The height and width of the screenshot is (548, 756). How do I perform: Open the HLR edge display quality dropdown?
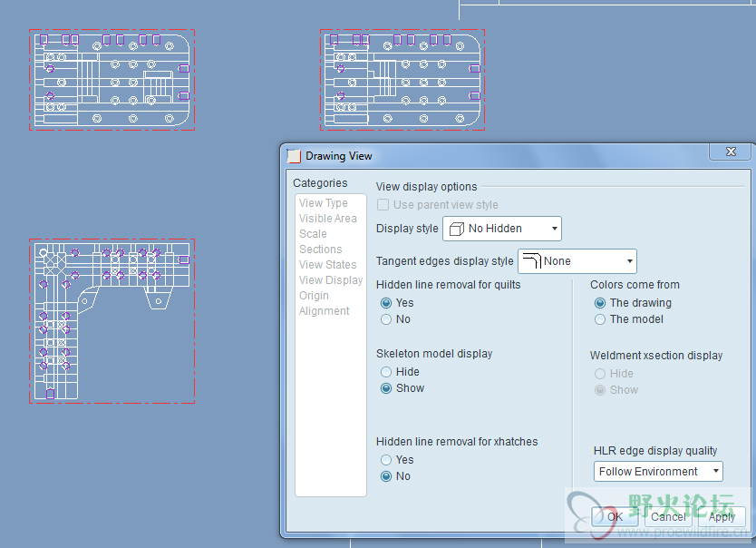(x=658, y=472)
